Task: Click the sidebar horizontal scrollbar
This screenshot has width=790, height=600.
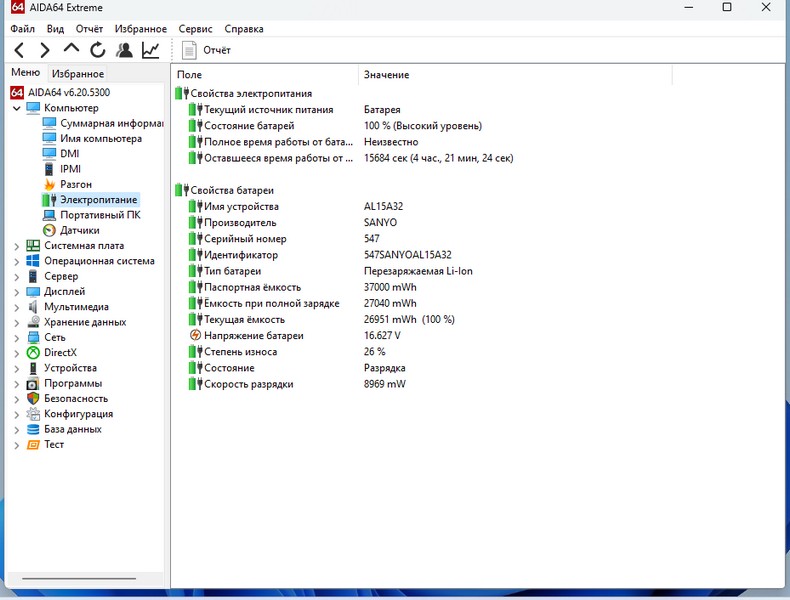Action: pyautogui.click(x=78, y=578)
